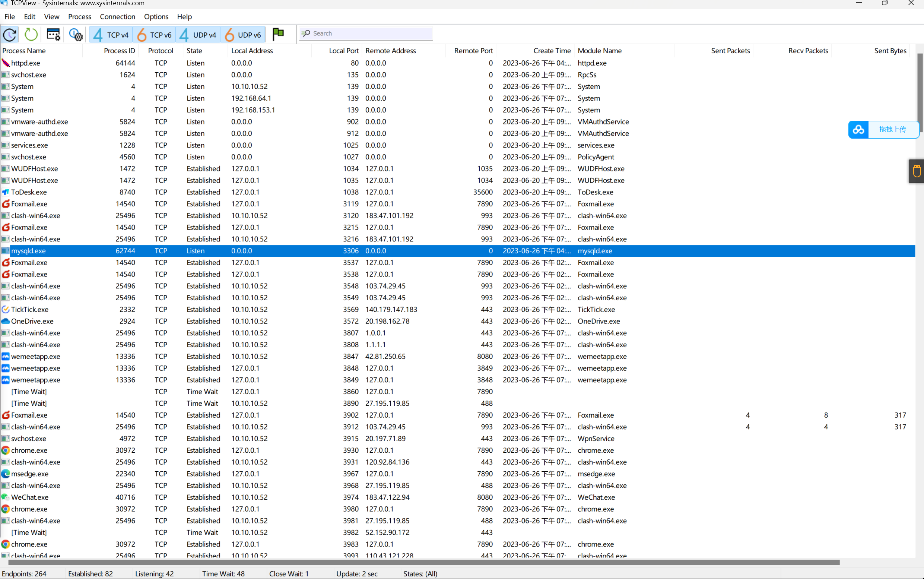This screenshot has width=924, height=579.
Task: Click the dark mouse widget on the right edge
Action: [917, 171]
